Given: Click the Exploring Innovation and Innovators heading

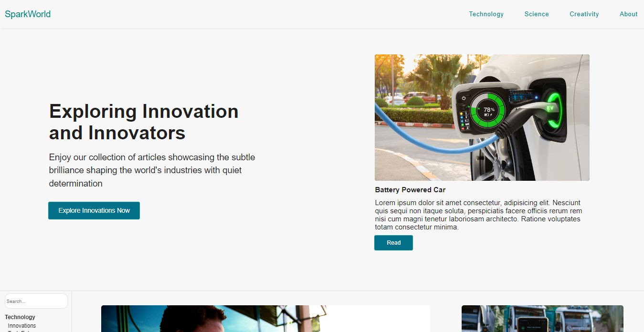Looking at the screenshot, I should 144,122.
